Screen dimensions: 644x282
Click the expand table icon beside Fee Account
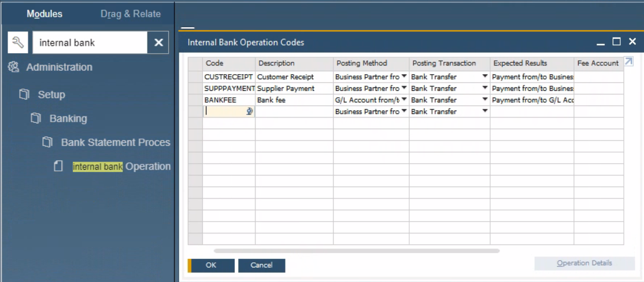[x=629, y=61]
